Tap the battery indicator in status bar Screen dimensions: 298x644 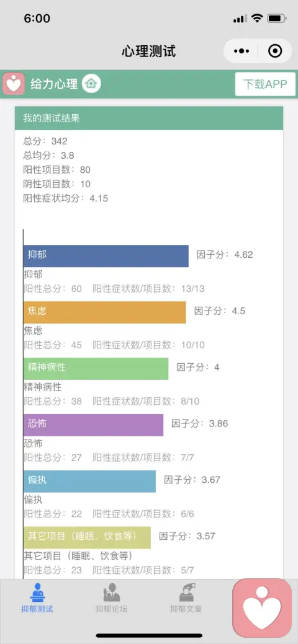point(276,18)
